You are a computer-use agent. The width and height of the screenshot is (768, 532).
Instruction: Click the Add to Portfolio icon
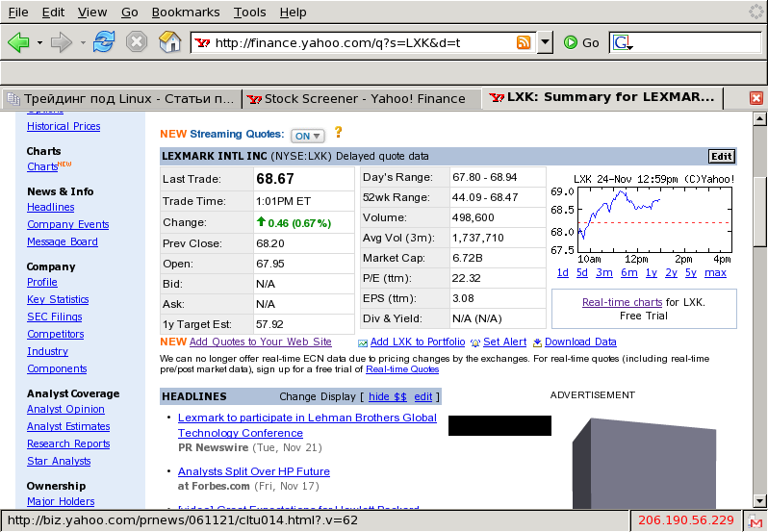point(363,343)
